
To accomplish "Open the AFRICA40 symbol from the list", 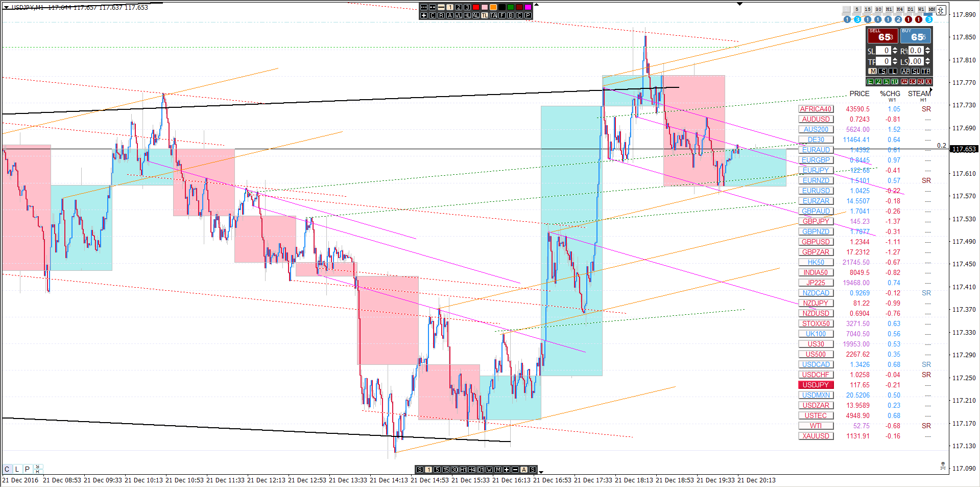I will tap(816, 109).
